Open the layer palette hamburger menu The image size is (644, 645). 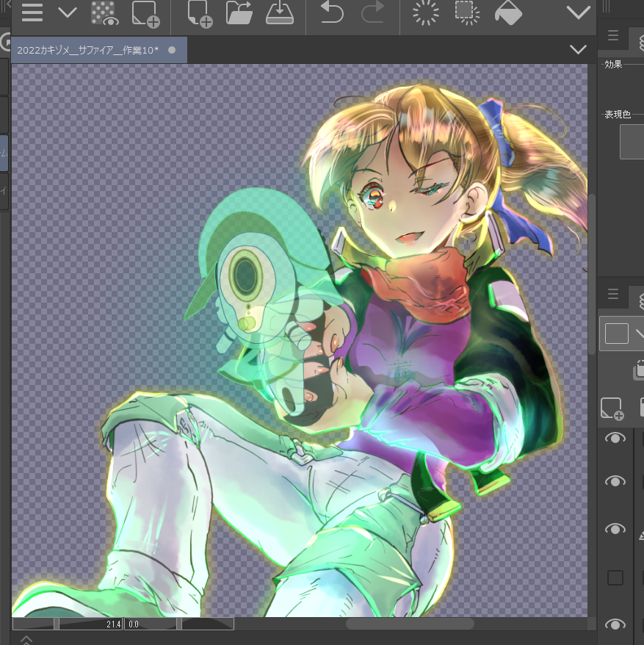pyautogui.click(x=612, y=294)
